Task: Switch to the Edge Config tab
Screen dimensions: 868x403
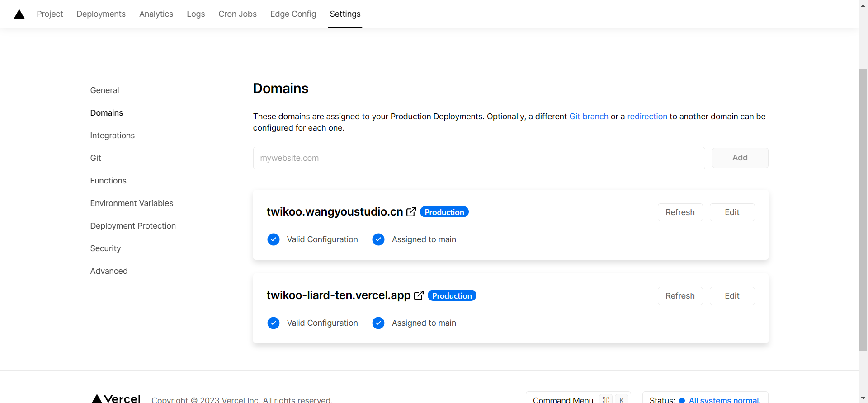Action: click(x=293, y=14)
